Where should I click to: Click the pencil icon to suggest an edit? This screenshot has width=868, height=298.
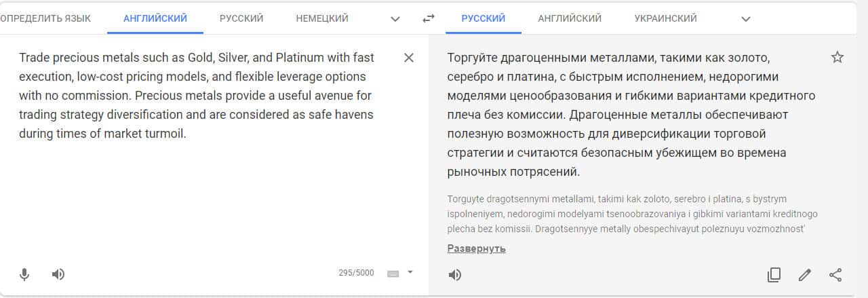click(805, 275)
